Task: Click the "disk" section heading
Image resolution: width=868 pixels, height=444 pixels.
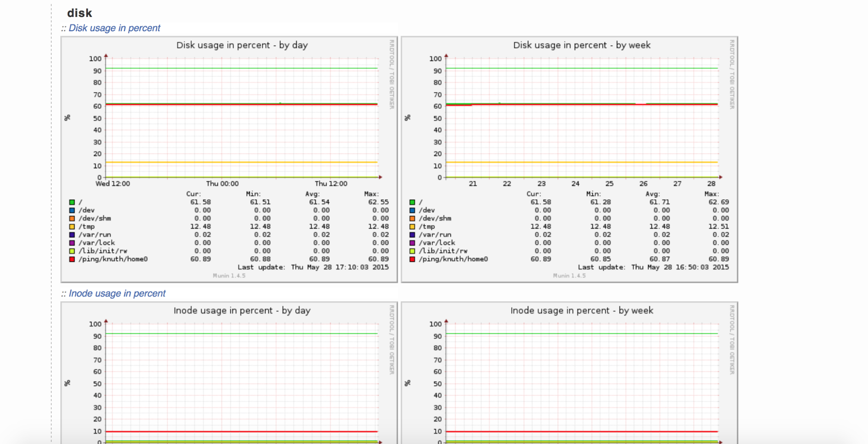Action: [x=79, y=13]
